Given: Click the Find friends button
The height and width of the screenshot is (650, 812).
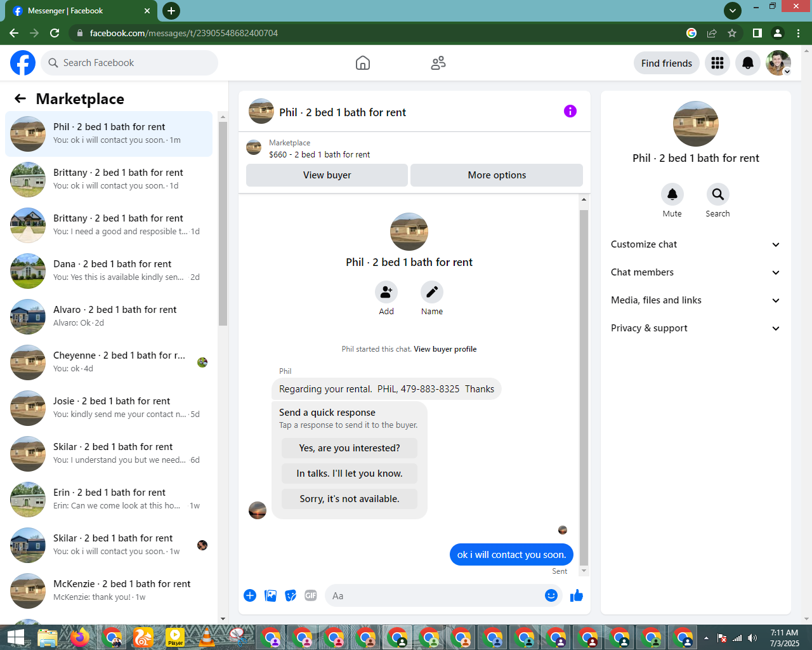Looking at the screenshot, I should [x=667, y=63].
